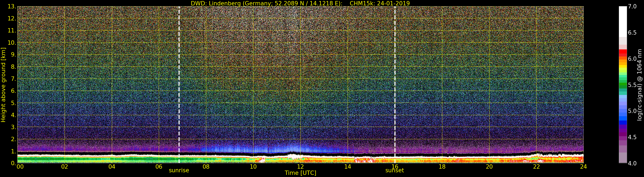The height and width of the screenshot is (177, 644).
Task: Click the colorbar value '5.0'
Action: [632, 111]
